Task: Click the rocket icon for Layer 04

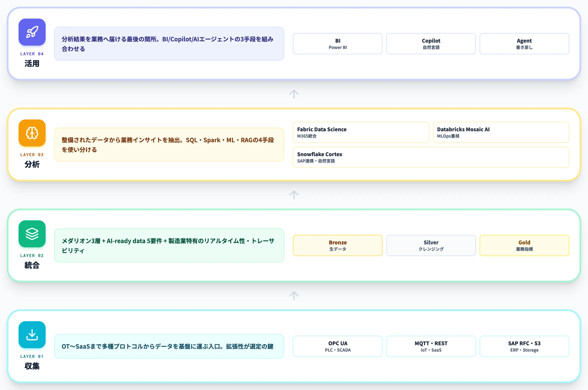Action: point(32,32)
